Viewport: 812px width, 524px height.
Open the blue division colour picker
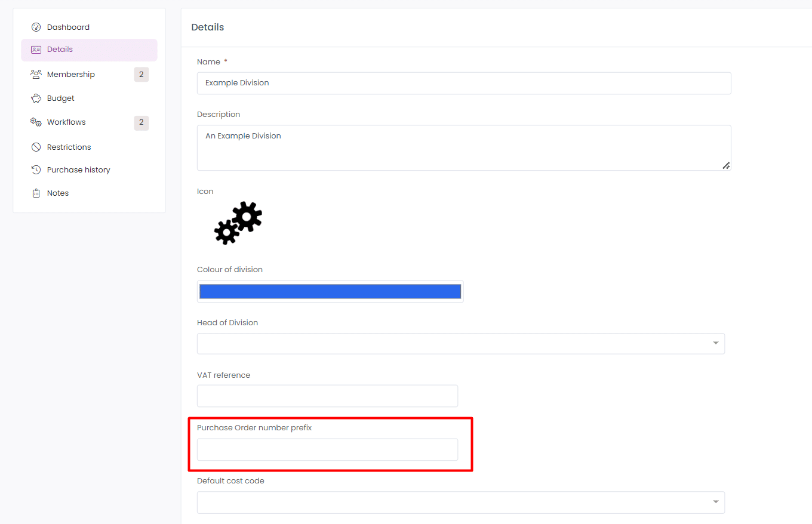tap(330, 291)
